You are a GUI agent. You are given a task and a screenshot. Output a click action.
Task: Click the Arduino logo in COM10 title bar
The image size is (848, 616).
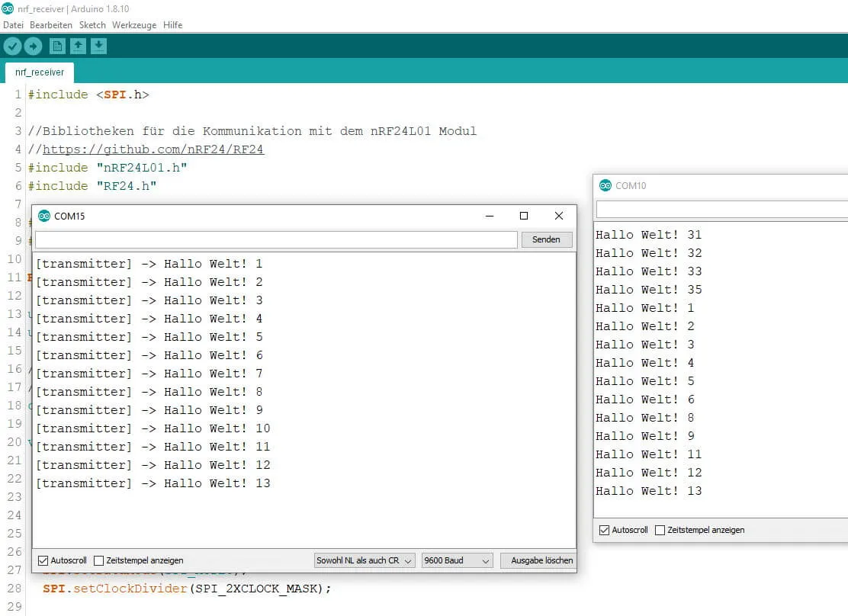(605, 185)
